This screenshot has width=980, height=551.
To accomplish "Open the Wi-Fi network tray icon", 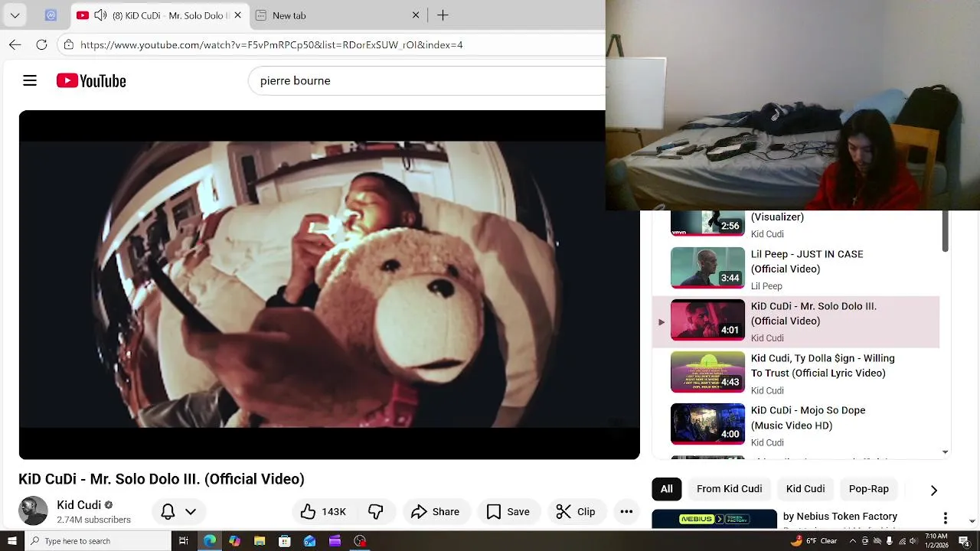I will coord(901,541).
